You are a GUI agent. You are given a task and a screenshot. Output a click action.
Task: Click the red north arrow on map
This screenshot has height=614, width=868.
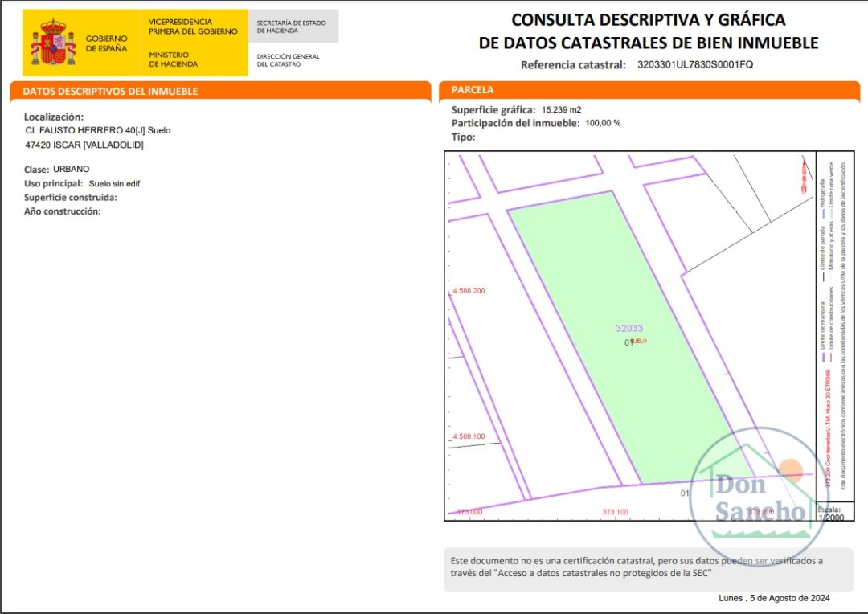[804, 176]
